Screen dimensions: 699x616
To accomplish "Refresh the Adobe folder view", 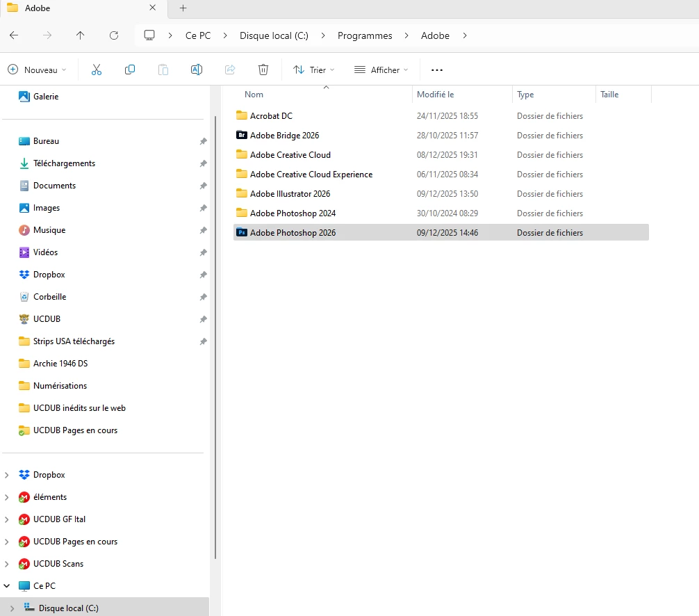I will [114, 35].
